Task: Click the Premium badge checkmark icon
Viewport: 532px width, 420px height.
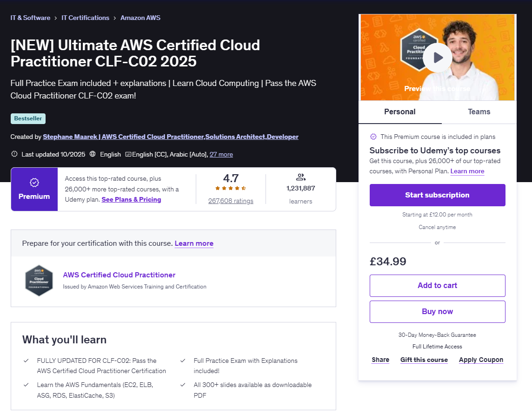Action: 34,183
